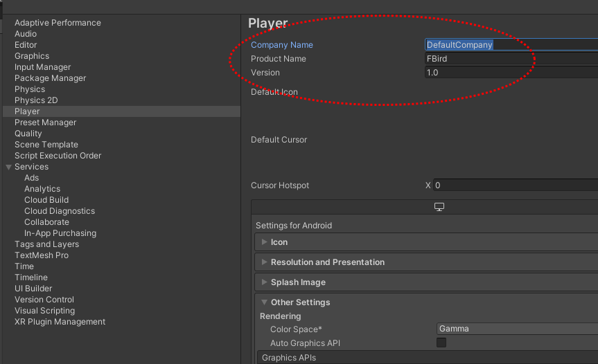
Task: Click the Rendering subsection heading
Action: click(x=281, y=316)
